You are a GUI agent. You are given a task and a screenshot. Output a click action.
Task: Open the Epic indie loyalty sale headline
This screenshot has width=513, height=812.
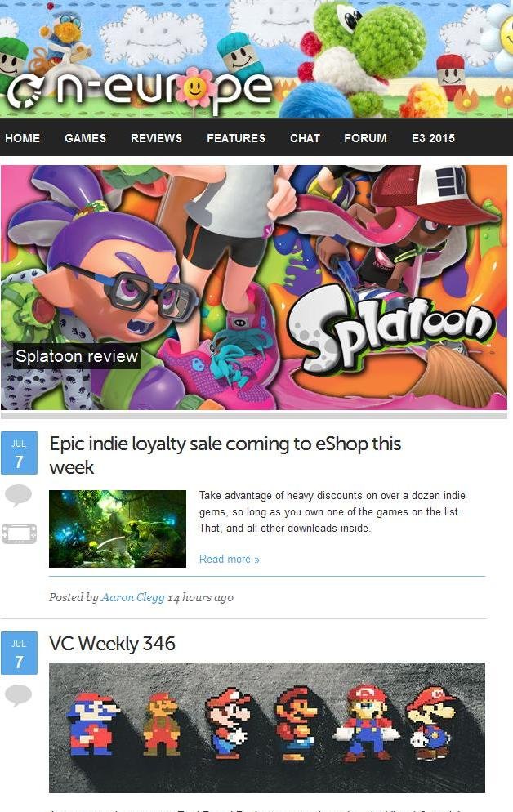tap(225, 455)
